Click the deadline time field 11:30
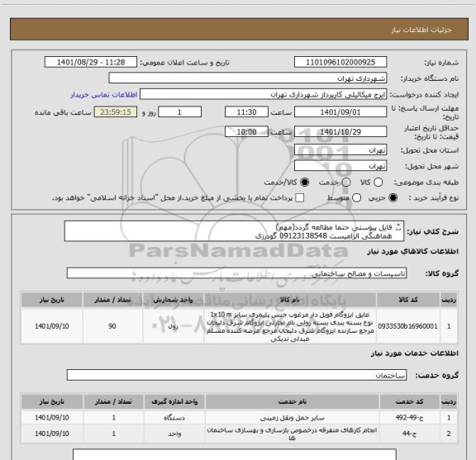476x460 pixels. (x=246, y=112)
